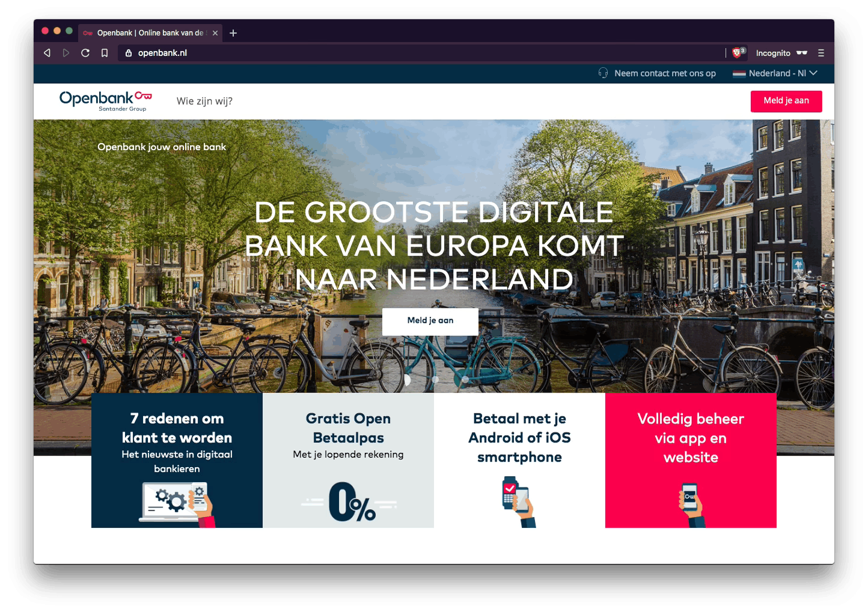Click the payment terminal and phone illustration

(x=519, y=502)
